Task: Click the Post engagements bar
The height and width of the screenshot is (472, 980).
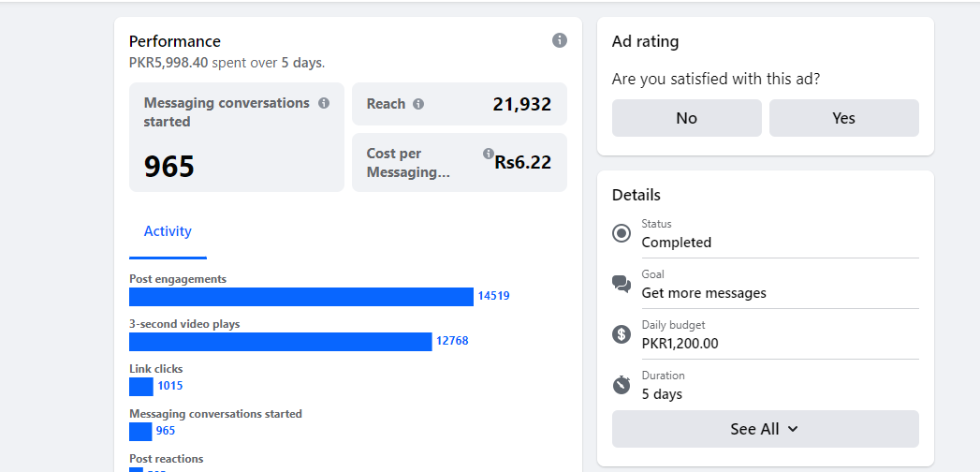Action: [x=300, y=296]
